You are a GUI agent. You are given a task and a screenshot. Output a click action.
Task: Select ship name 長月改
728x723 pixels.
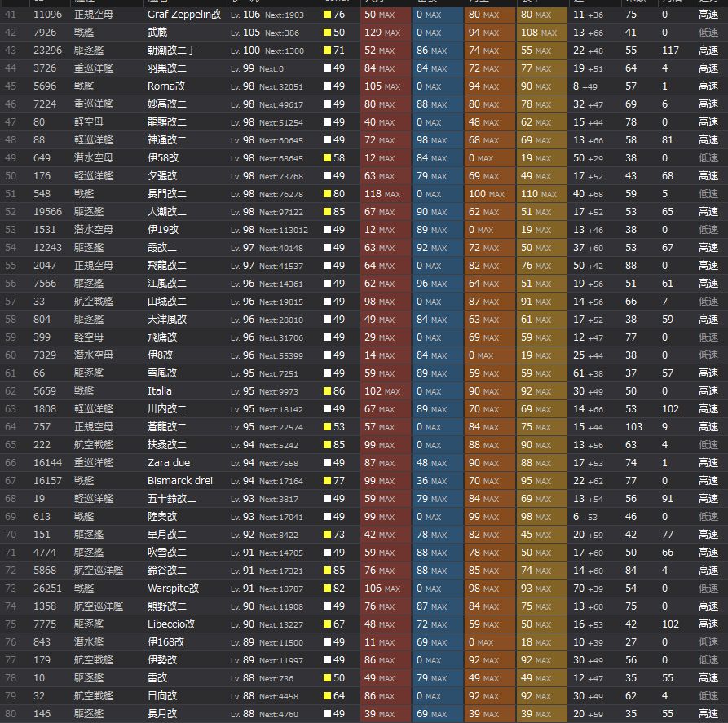(162, 714)
